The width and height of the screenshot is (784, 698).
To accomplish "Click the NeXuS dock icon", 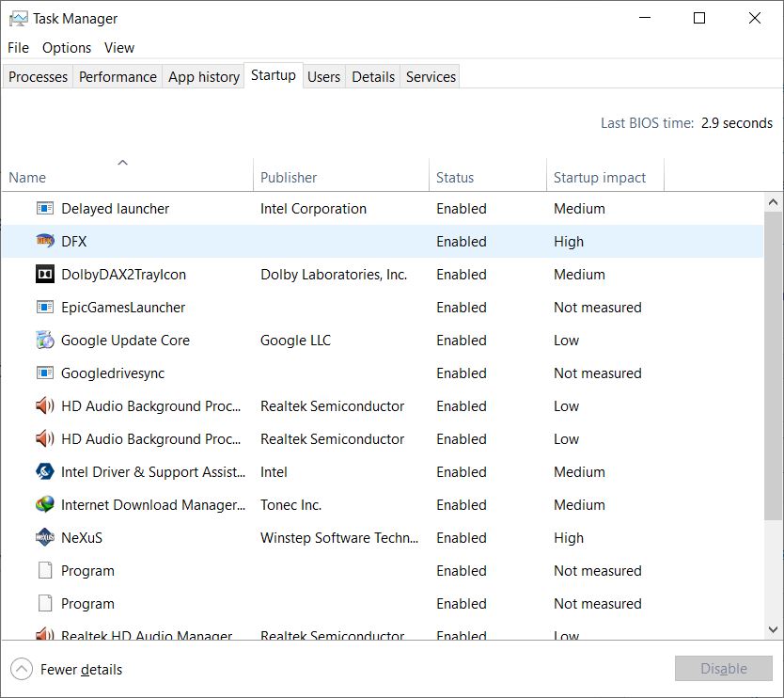I will click(x=45, y=538).
